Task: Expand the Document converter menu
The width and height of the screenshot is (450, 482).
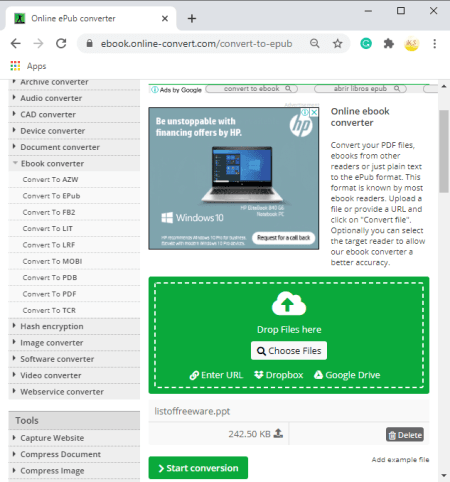Action: coord(74,147)
